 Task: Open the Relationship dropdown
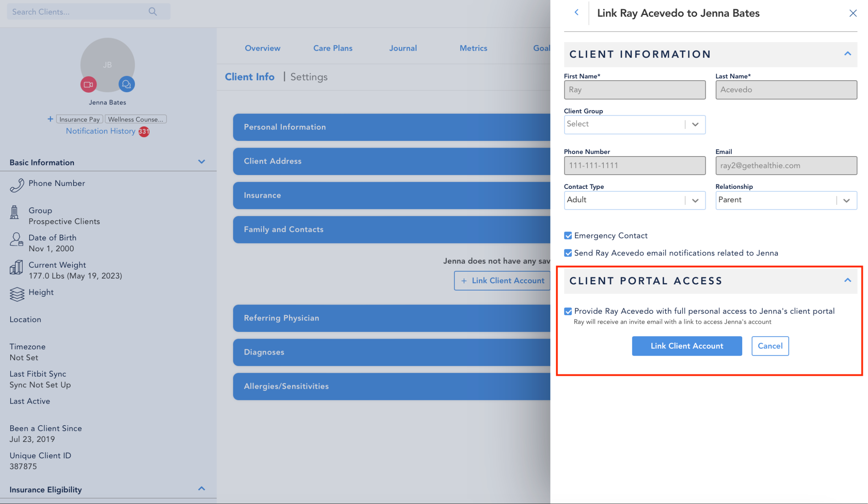click(x=786, y=200)
